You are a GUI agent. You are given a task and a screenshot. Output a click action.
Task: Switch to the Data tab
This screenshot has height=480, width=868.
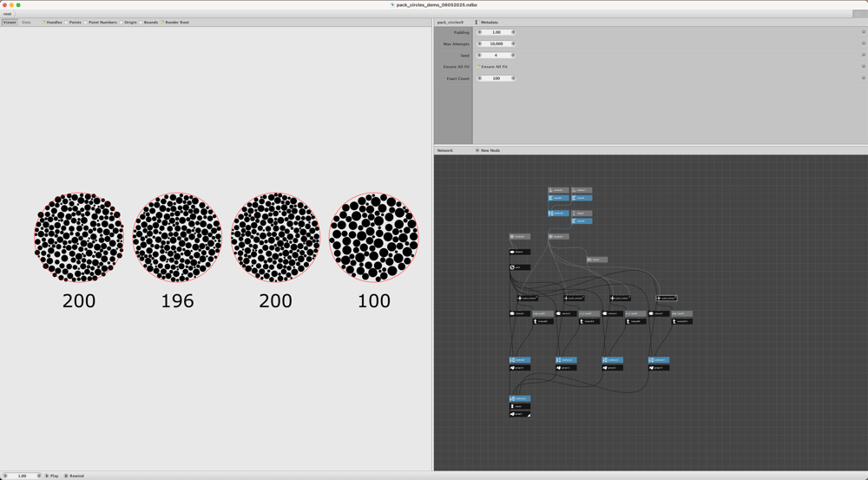tap(26, 23)
